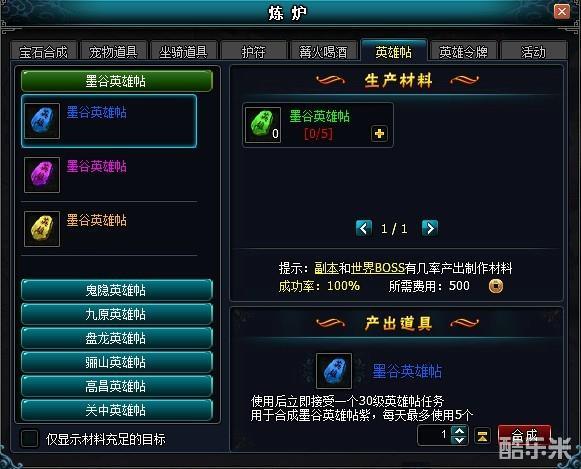Click the green 墨谷英雄帖 material icon
The image size is (581, 469).
click(263, 125)
